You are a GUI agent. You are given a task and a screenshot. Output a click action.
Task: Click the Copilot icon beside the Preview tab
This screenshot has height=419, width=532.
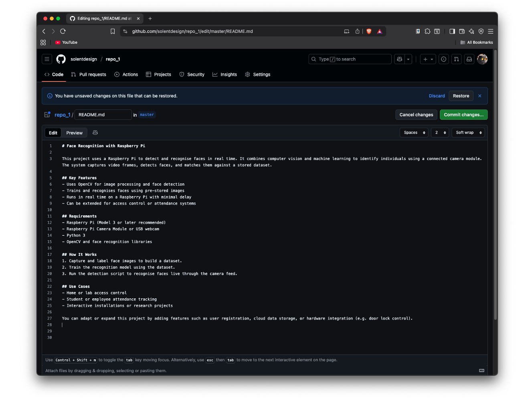(x=95, y=133)
